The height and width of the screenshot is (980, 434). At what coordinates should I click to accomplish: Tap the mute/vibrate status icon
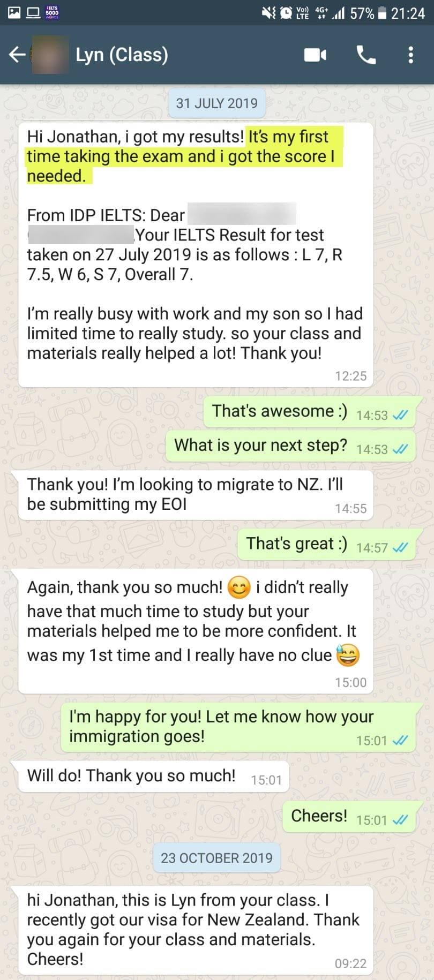268,12
